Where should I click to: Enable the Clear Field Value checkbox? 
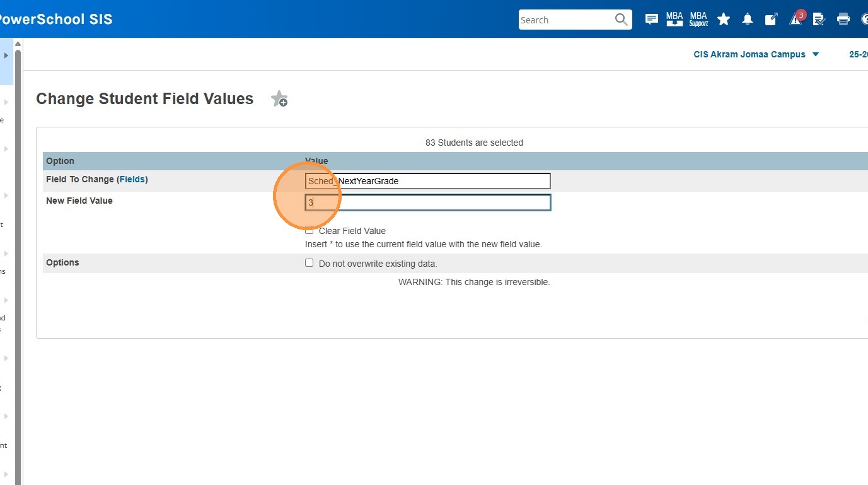tap(309, 230)
